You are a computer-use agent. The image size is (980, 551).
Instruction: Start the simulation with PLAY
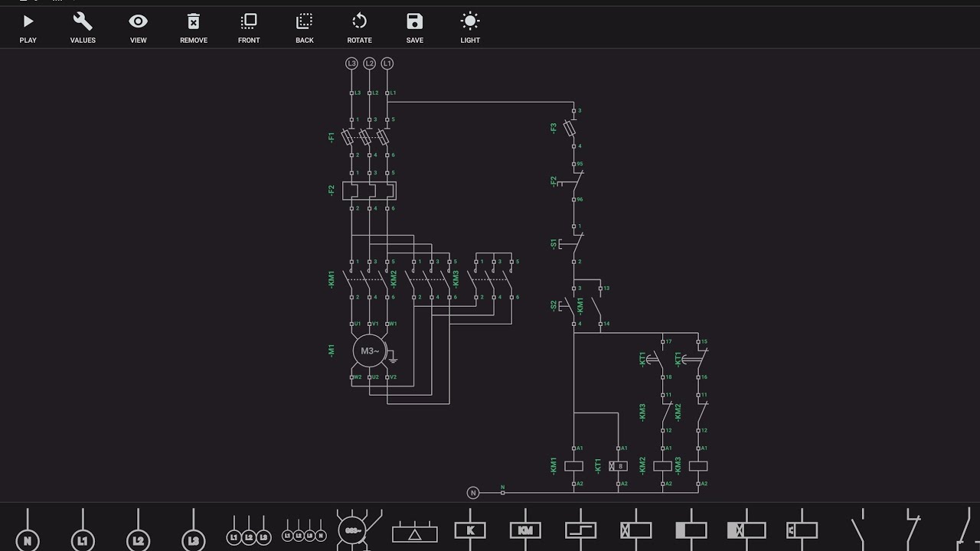tap(28, 28)
